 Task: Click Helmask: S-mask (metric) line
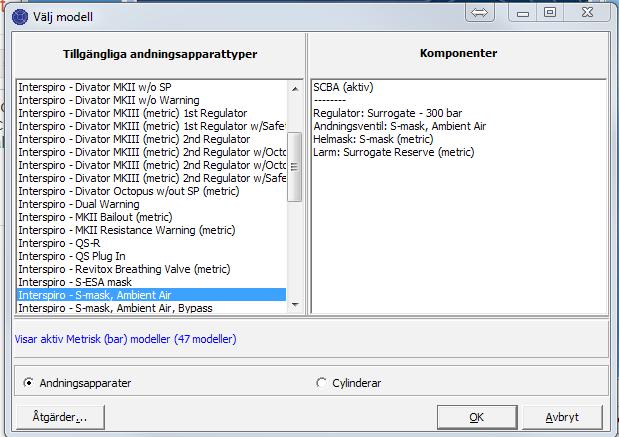pos(373,139)
